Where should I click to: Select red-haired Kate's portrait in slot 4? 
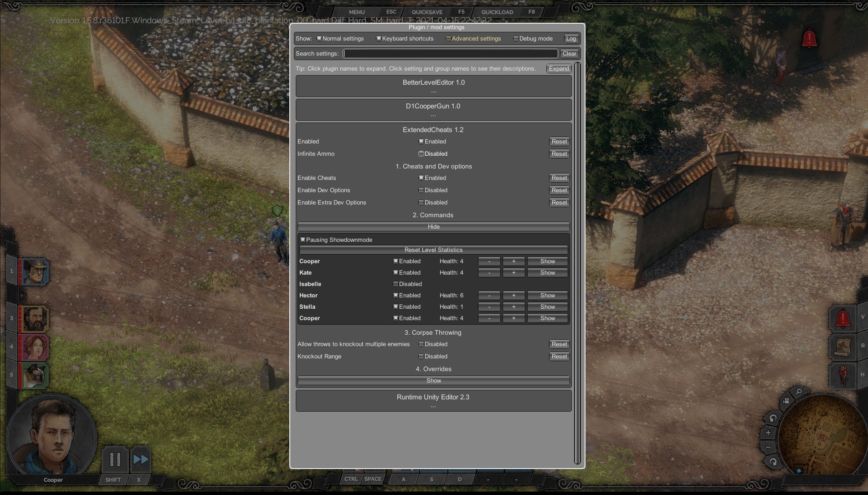(35, 347)
